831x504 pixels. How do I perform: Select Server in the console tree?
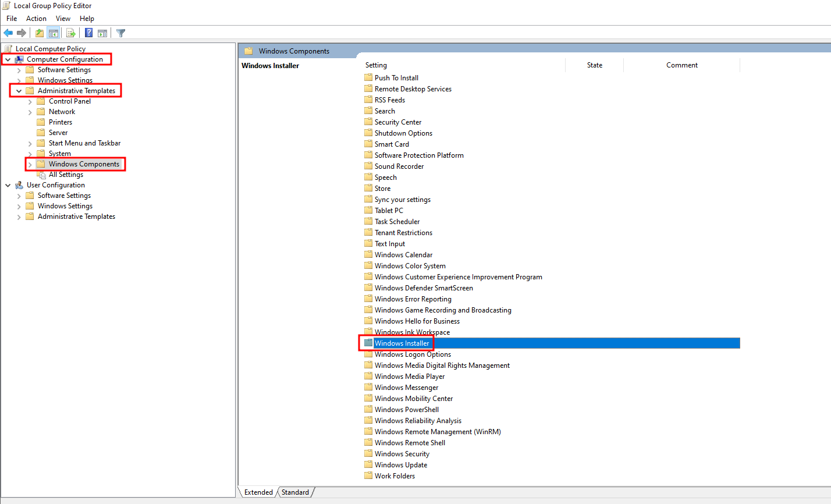(58, 133)
